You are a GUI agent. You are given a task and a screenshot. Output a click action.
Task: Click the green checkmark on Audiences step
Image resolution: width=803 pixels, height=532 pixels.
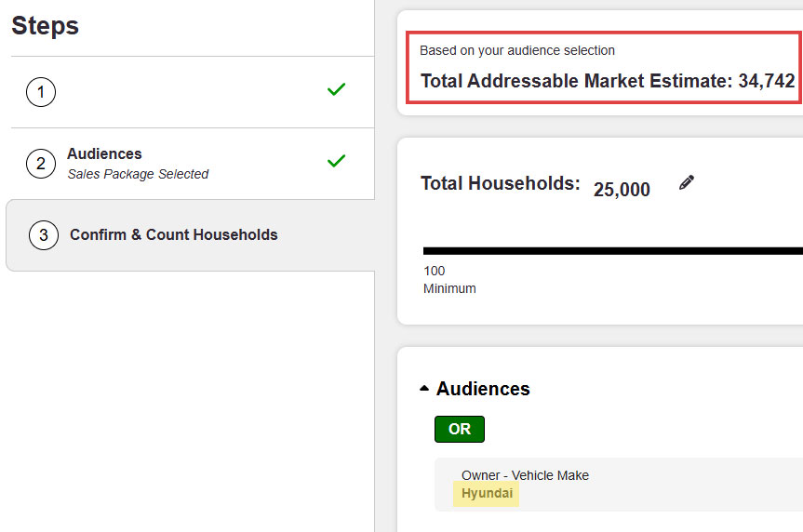[x=336, y=161]
